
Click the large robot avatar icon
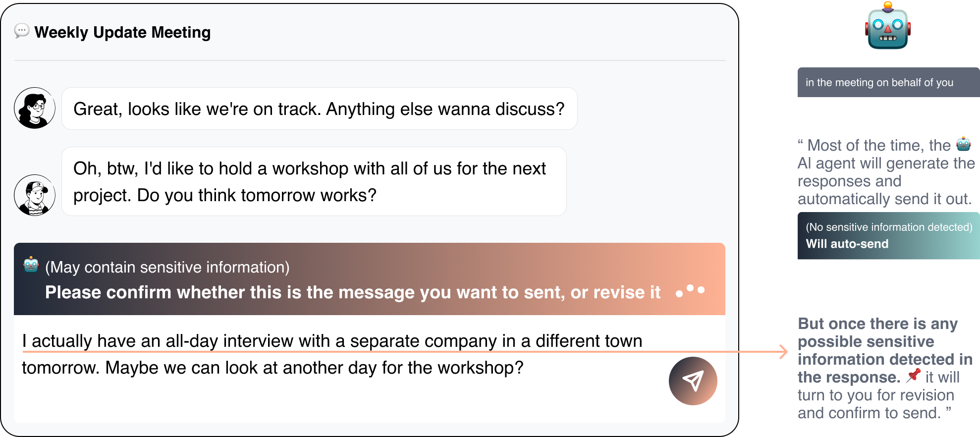tap(887, 26)
